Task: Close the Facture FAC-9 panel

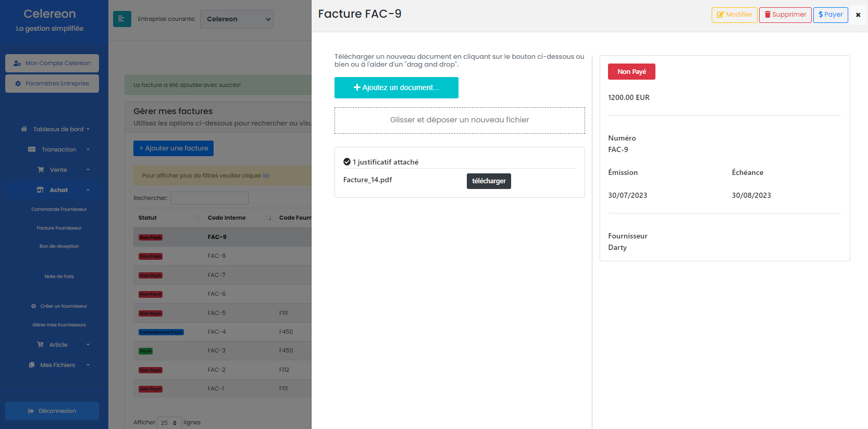Action: tap(858, 15)
